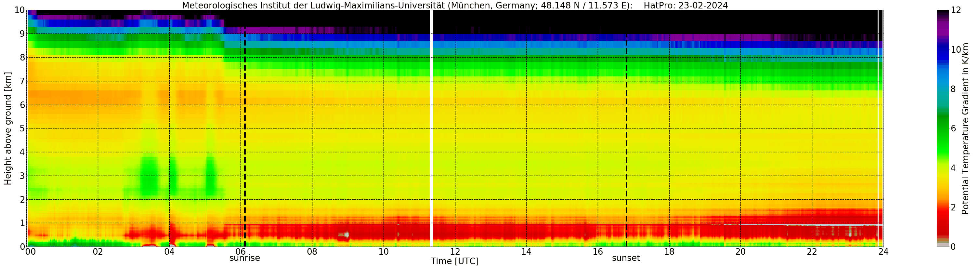The height and width of the screenshot is (268, 980).
Task: Click the colorbar tick label '12'
Action: [x=956, y=10]
